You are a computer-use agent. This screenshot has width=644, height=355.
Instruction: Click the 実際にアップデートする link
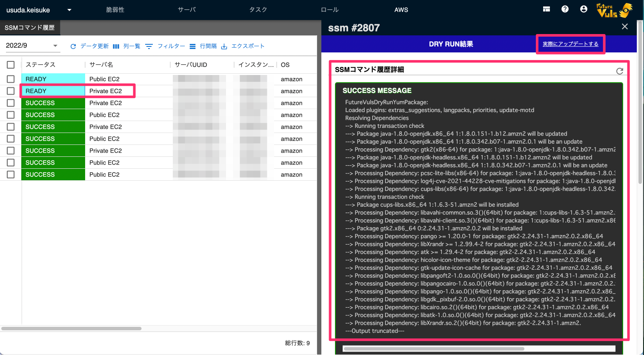[x=570, y=44]
